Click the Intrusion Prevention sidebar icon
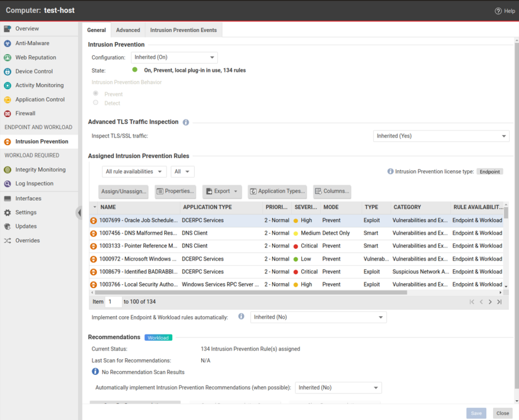Screen dimensions: 519x420 [x=8, y=142]
